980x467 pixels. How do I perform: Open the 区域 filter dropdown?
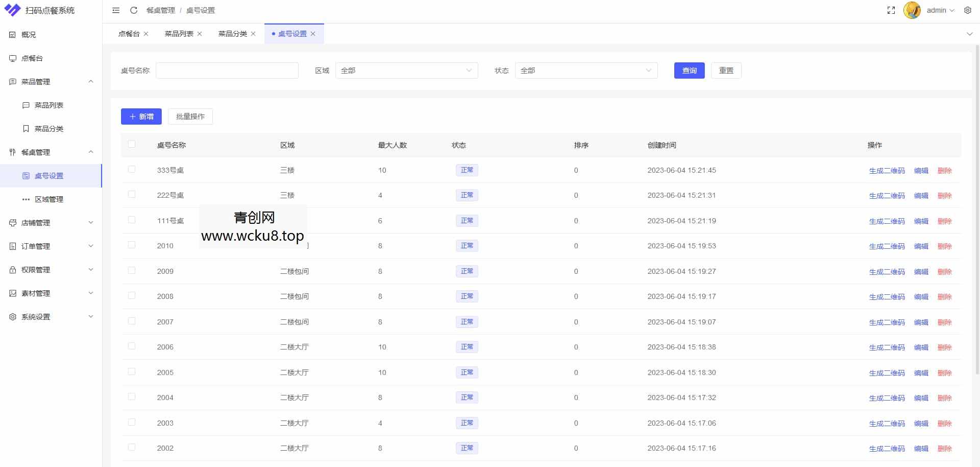406,71
